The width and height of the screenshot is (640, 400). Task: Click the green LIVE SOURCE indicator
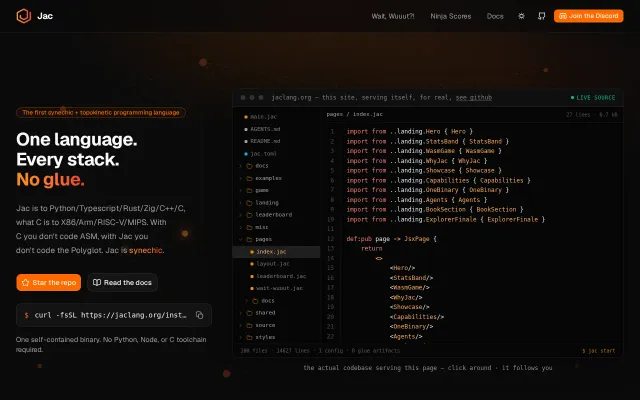pyautogui.click(x=593, y=98)
